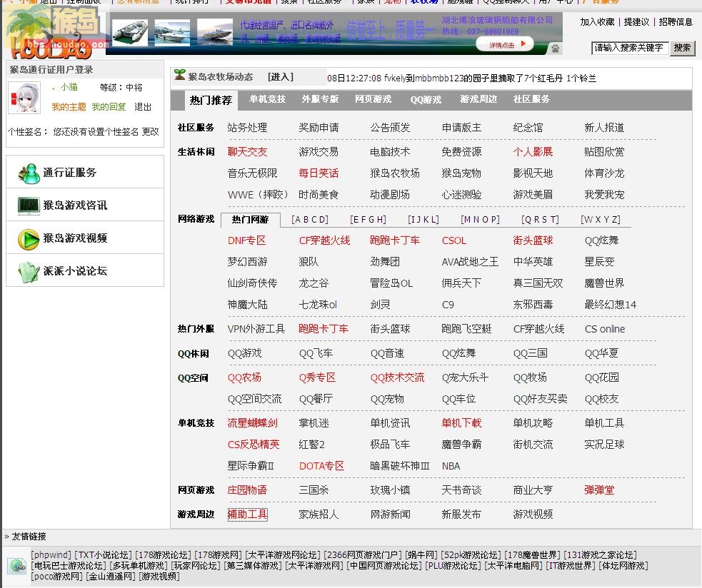Select the [A B C D] game tab

coord(310,220)
